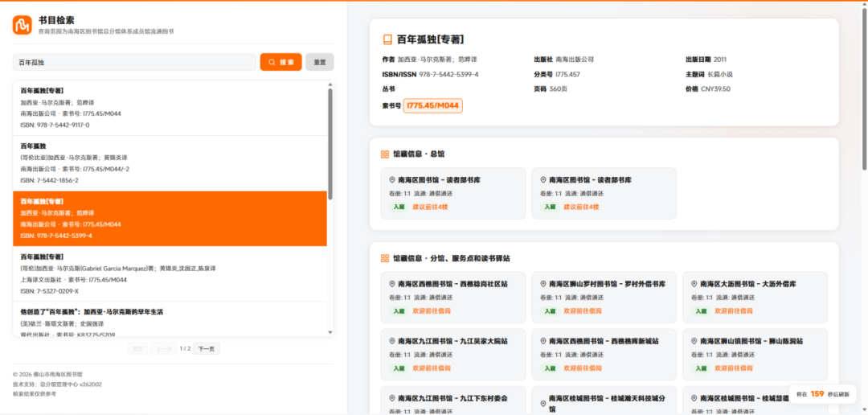Click the location pin for 九江吴家大院站
This screenshot has width=868, height=415.
coord(392,341)
